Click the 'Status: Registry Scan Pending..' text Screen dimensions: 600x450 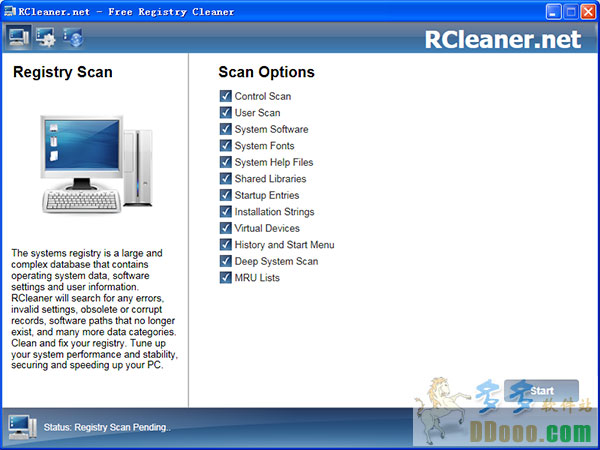[x=107, y=427]
